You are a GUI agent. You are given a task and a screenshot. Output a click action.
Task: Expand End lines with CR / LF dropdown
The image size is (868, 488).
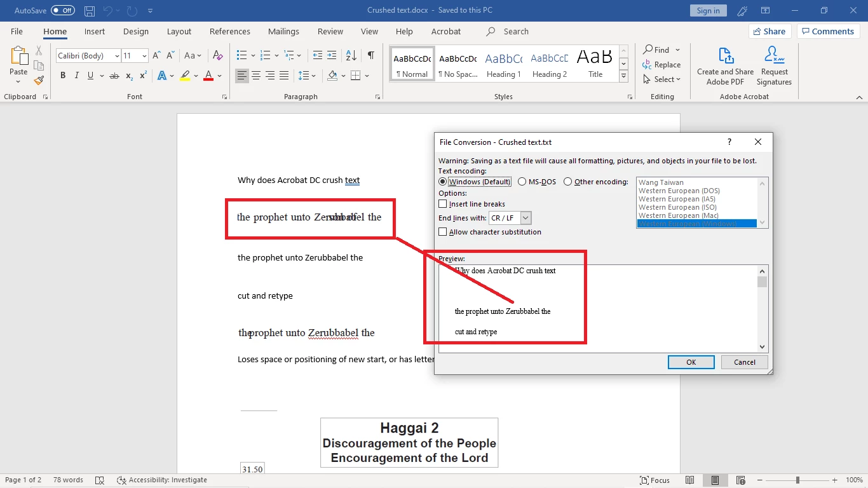[526, 218]
